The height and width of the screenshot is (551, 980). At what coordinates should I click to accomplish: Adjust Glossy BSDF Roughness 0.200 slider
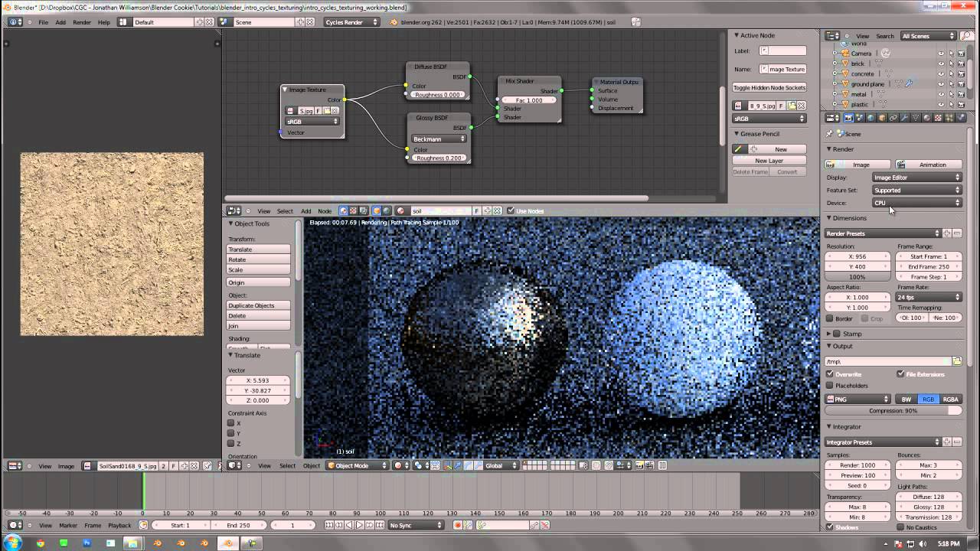pos(439,158)
